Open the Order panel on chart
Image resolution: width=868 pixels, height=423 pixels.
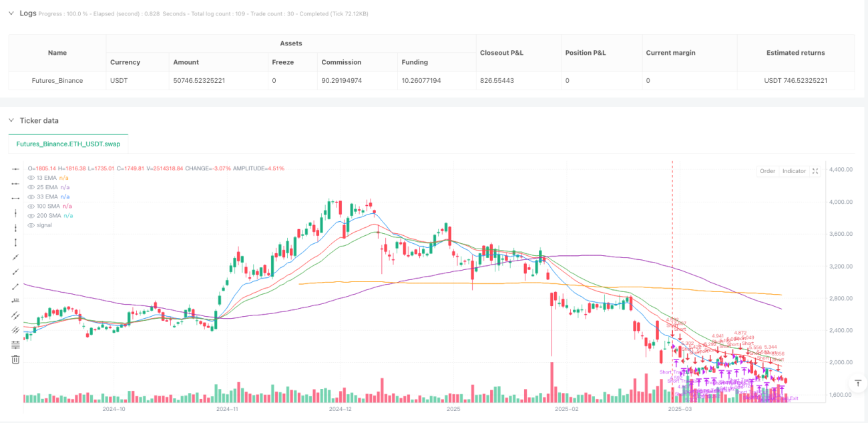pos(768,171)
